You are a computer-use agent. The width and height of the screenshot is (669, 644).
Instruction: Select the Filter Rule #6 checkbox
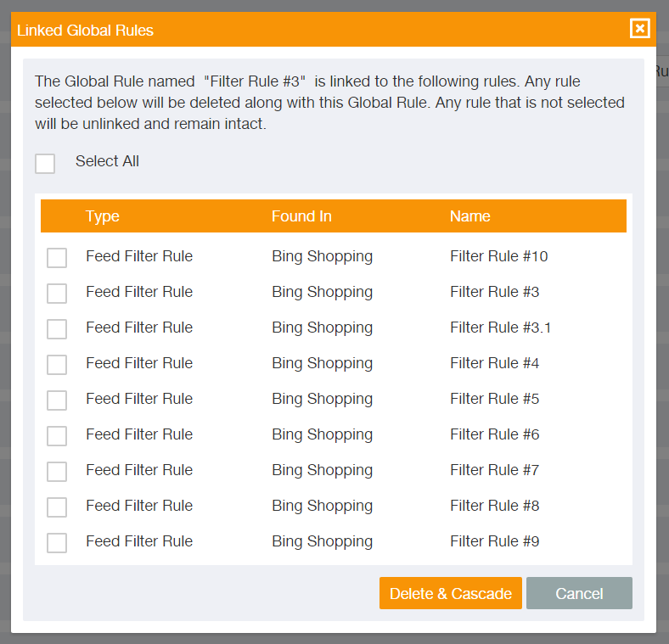57,436
